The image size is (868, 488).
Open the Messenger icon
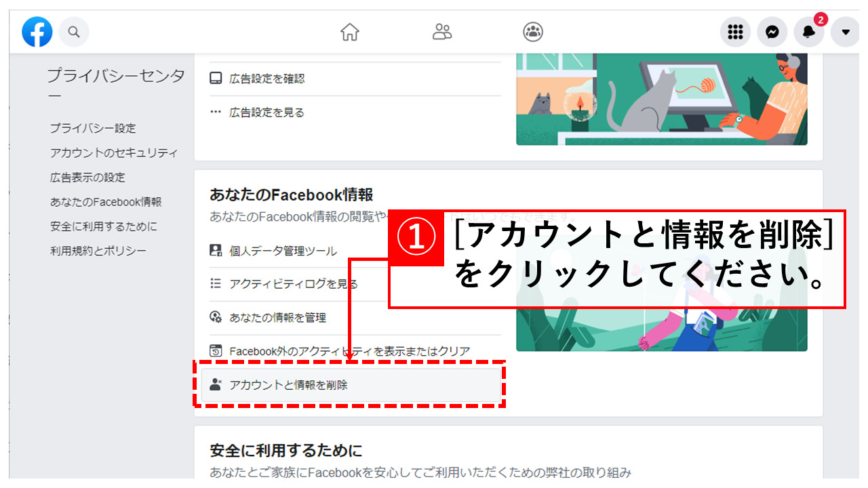(x=772, y=32)
